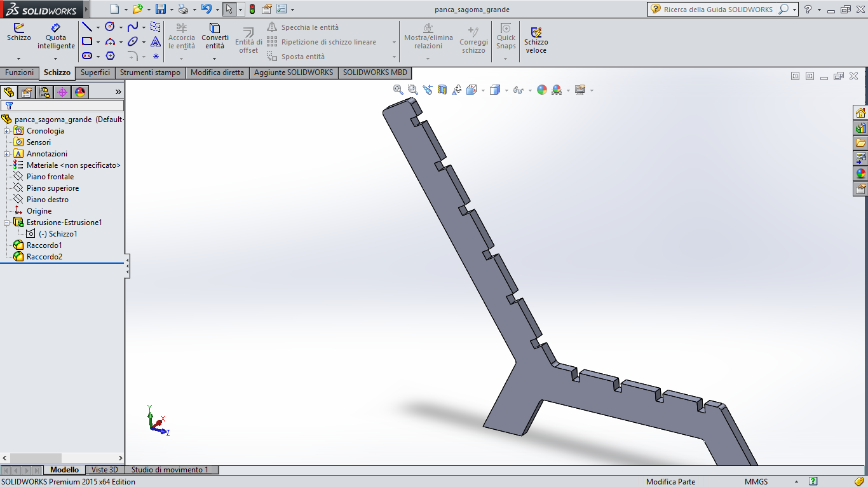This screenshot has height=487, width=868.
Task: Open Custom Properties icon in task pane
Action: [860, 189]
